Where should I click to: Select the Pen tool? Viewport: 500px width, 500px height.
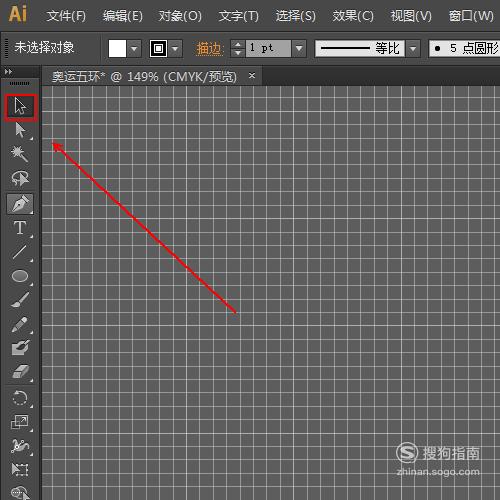pyautogui.click(x=20, y=203)
